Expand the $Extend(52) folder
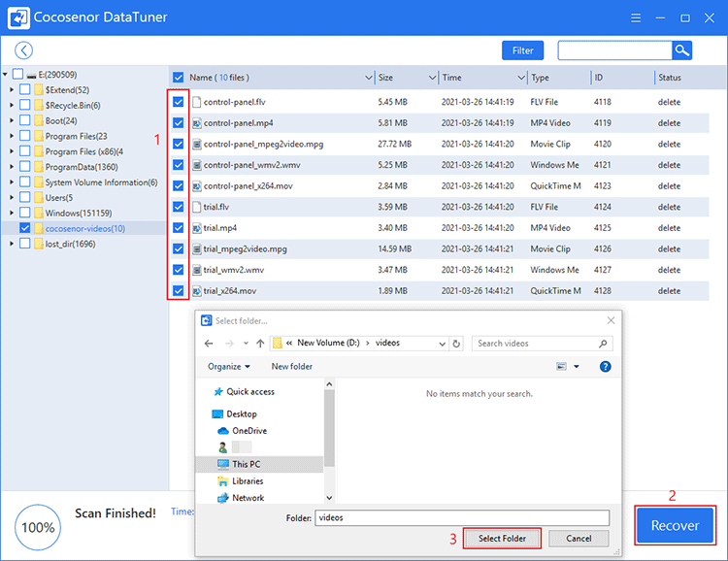 [x=12, y=89]
